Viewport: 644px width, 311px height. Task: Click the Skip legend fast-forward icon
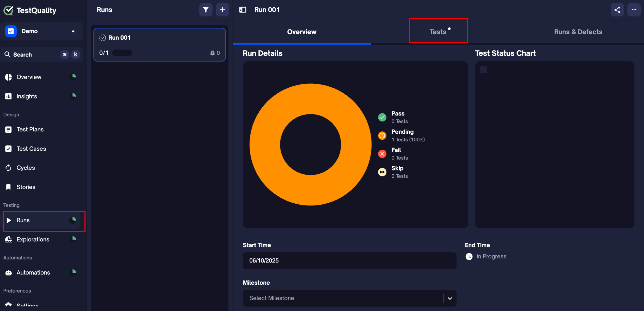tap(382, 172)
